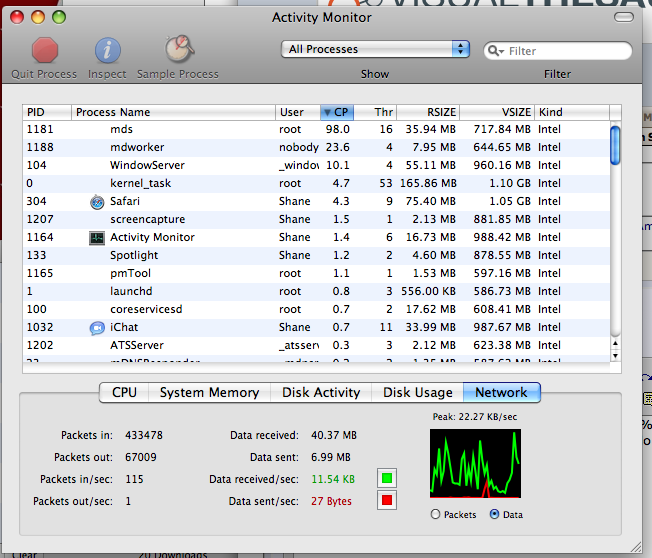The height and width of the screenshot is (558, 652).
Task: Click the toolbar toggle pill button
Action: (624, 17)
